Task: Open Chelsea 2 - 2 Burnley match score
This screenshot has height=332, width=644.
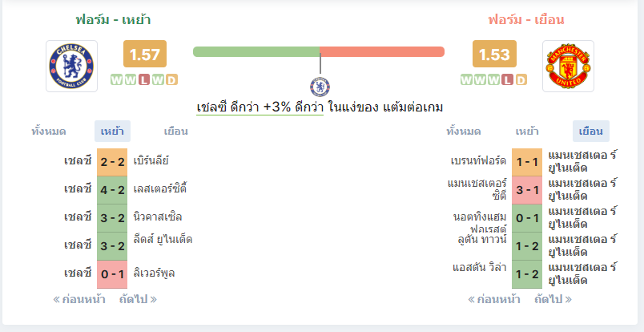Action: [x=112, y=162]
